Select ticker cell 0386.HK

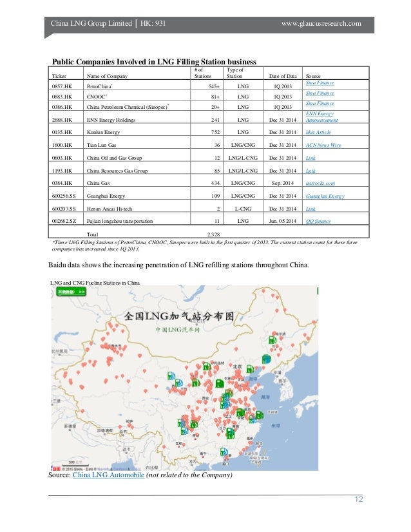62,107
